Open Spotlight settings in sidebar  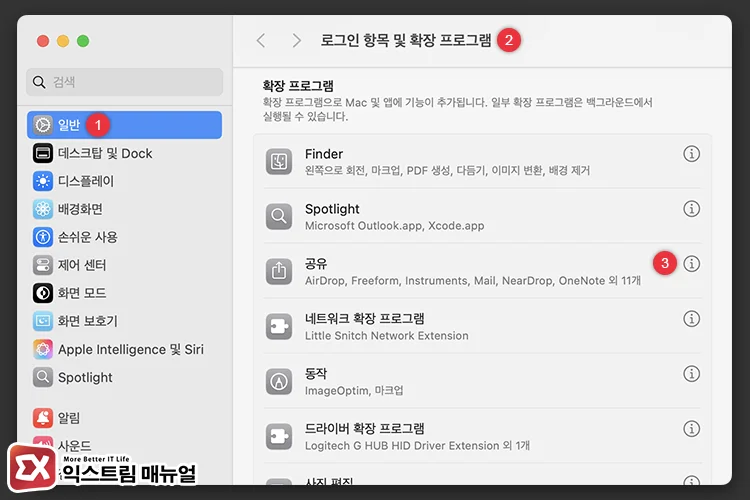(x=124, y=378)
